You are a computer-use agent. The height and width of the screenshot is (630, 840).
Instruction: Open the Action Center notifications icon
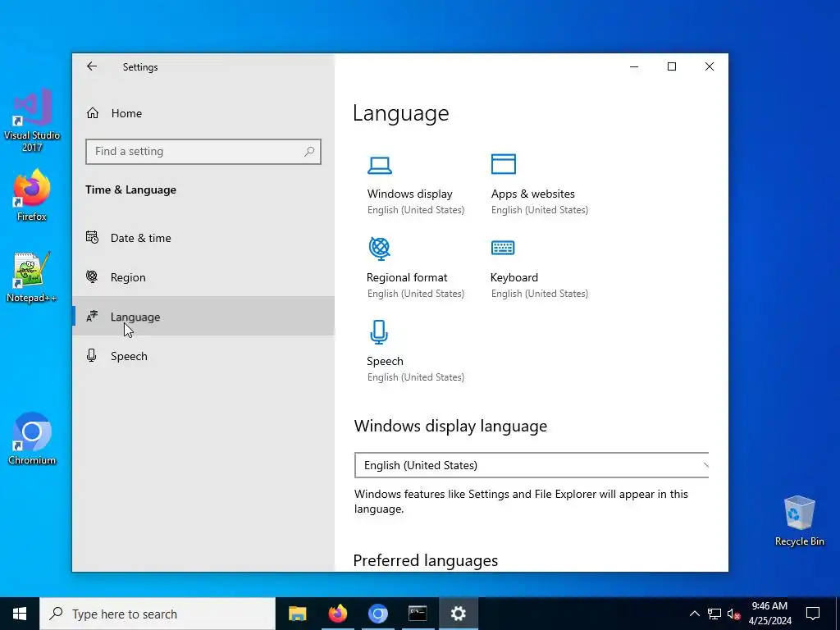point(813,614)
